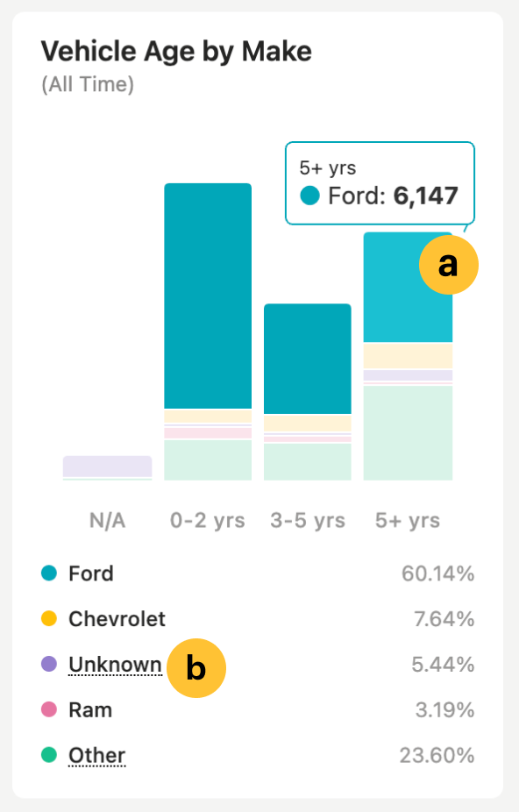Viewport: 519px width, 812px height.
Task: Select the '5+ yrs' axis label
Action: coord(407,520)
